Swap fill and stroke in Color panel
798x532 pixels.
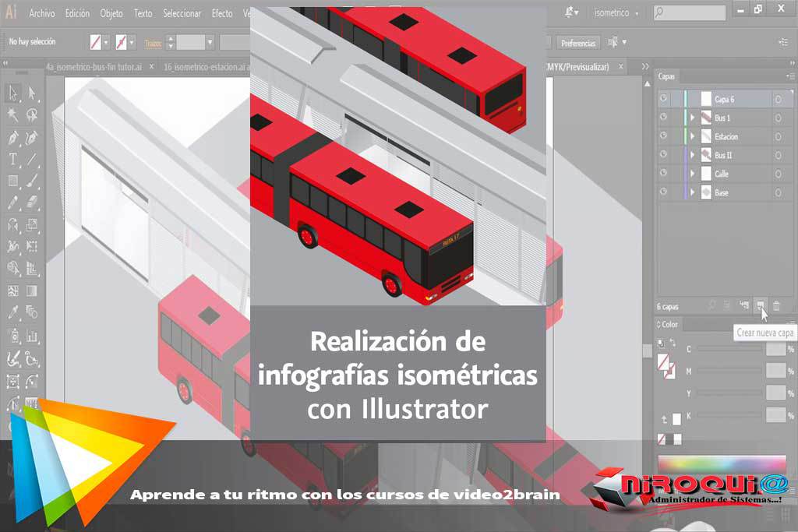click(673, 344)
